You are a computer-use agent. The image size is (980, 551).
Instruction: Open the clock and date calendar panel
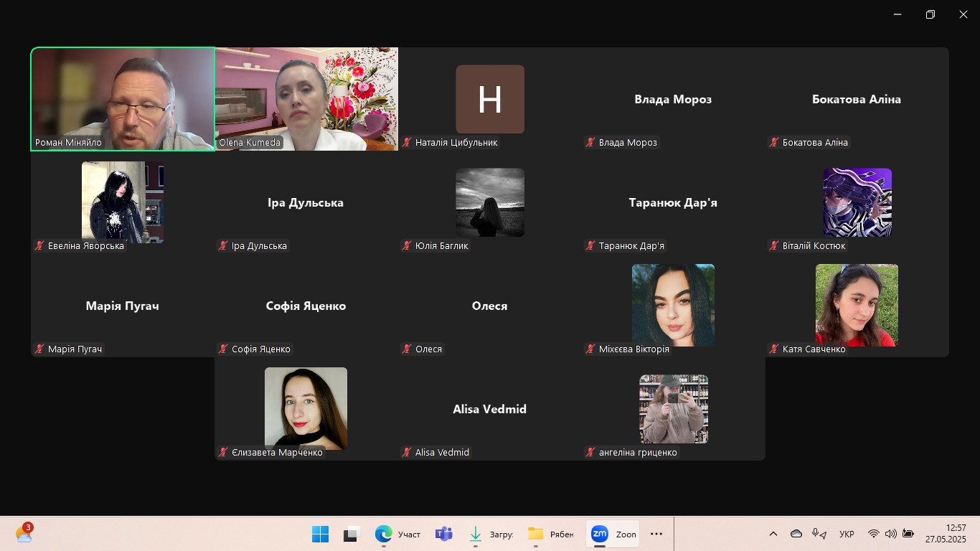point(945,534)
